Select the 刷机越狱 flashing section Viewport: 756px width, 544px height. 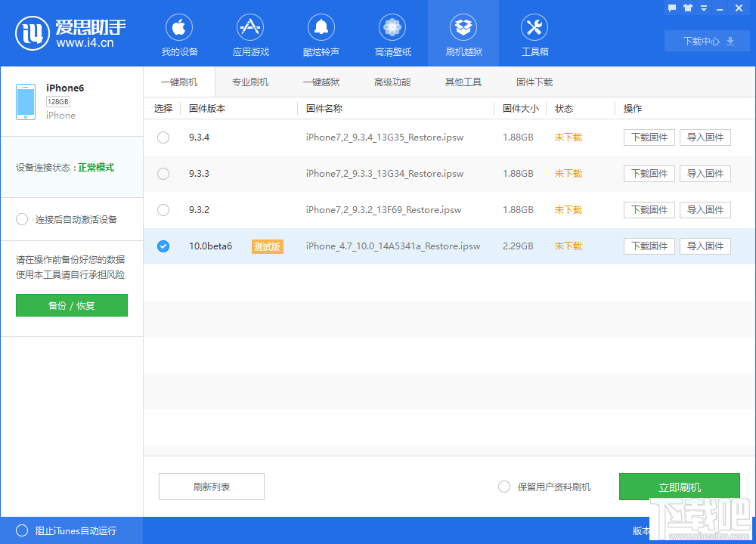tap(463, 33)
